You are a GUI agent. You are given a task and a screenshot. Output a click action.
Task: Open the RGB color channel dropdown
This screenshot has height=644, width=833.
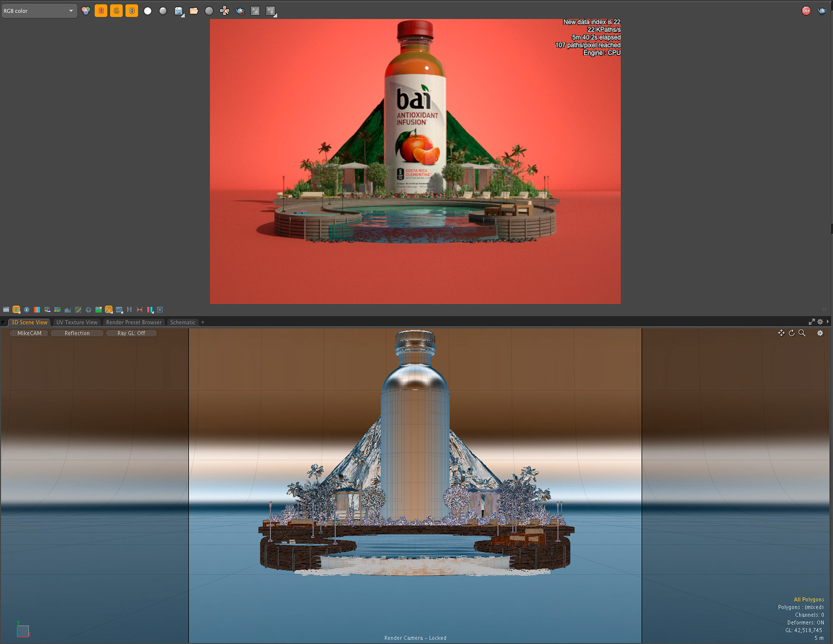click(39, 11)
